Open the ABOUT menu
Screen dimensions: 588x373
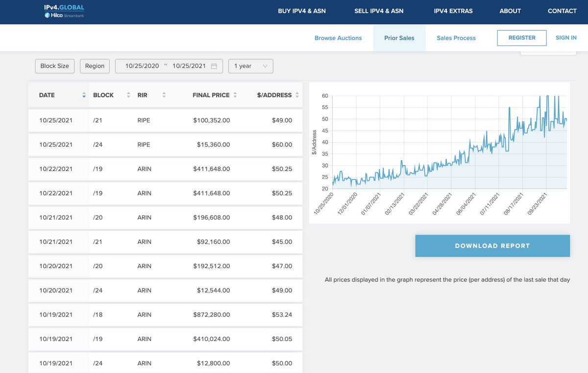click(x=510, y=11)
